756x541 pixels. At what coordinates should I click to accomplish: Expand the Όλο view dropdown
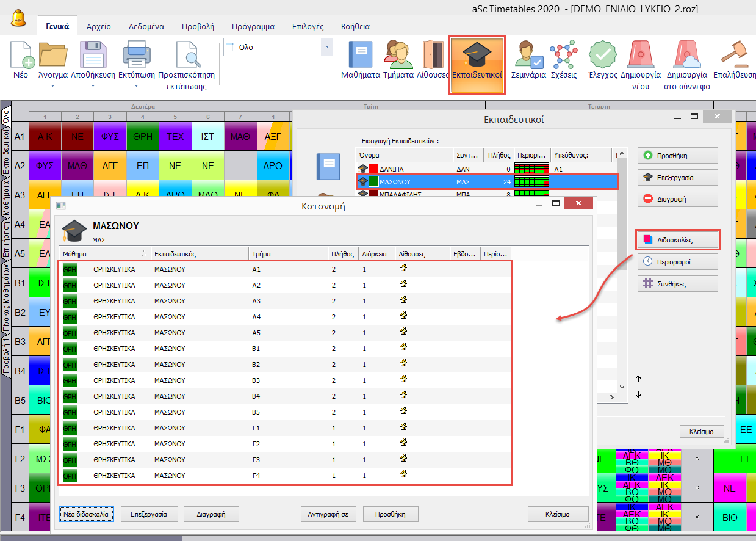tap(328, 47)
